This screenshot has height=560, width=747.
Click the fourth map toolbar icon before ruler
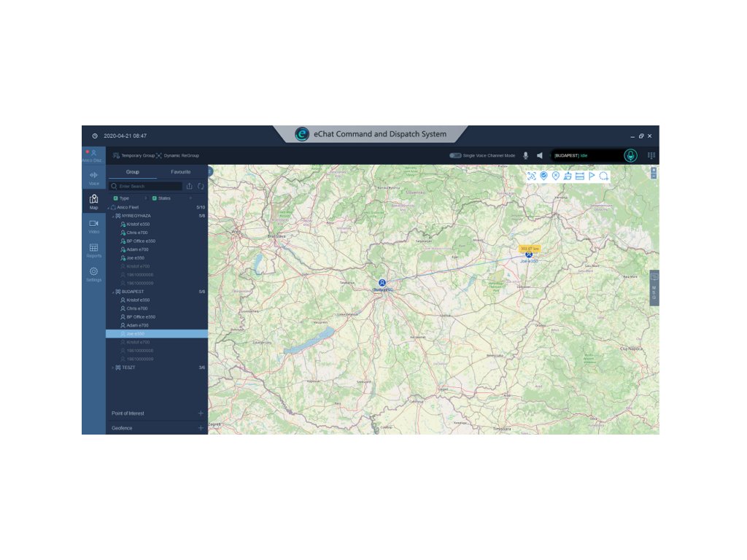(568, 176)
